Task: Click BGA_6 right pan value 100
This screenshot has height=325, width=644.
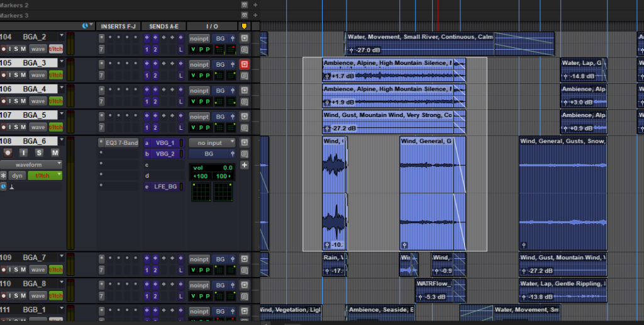Action: pyautogui.click(x=223, y=176)
